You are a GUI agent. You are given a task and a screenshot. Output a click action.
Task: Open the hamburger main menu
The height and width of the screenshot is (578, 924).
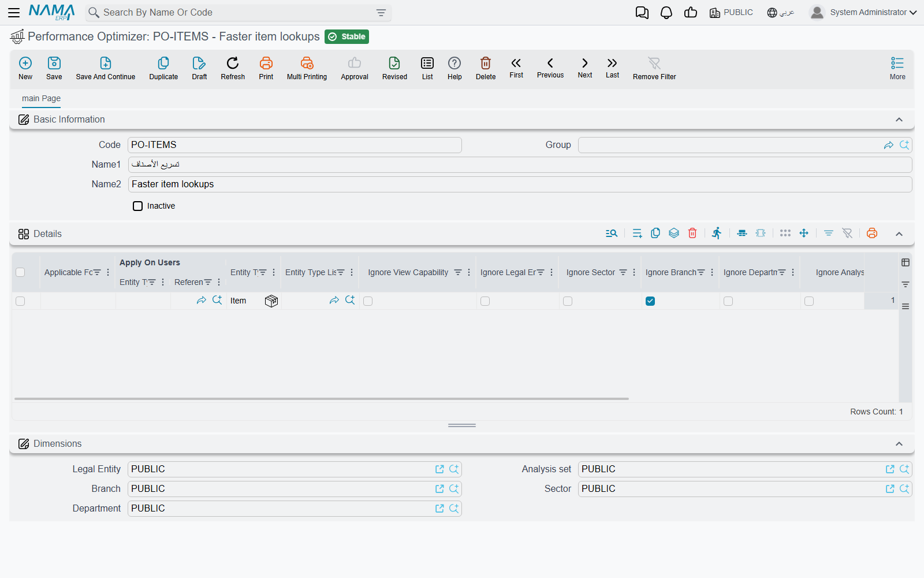[14, 12]
